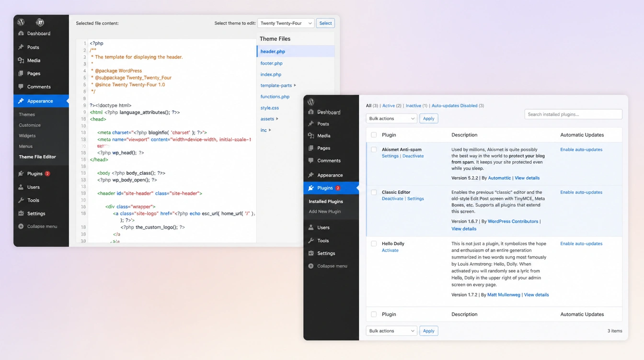This screenshot has width=644, height=360.
Task: Open the Matt Mullenweg author link
Action: point(504,295)
